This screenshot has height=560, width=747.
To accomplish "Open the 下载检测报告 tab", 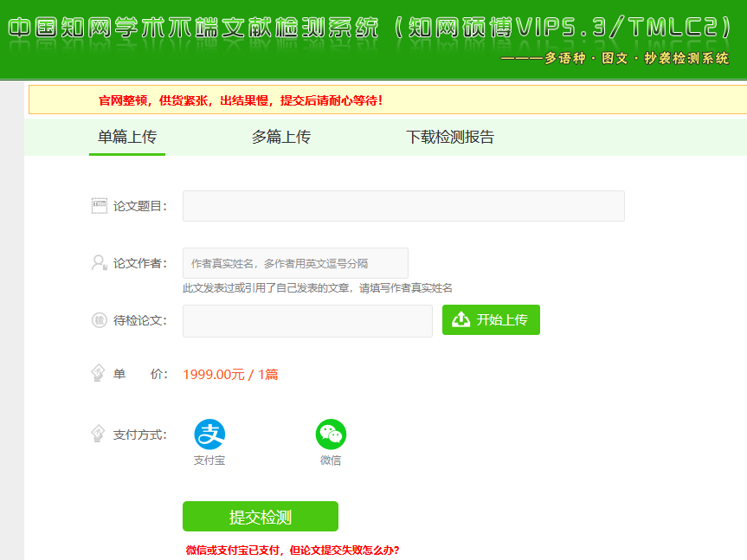I will (450, 137).
